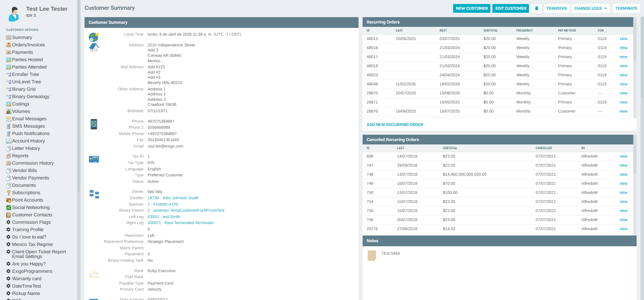644x300 pixels.
Task: Open Training Profile menu item
Action: click(x=28, y=230)
